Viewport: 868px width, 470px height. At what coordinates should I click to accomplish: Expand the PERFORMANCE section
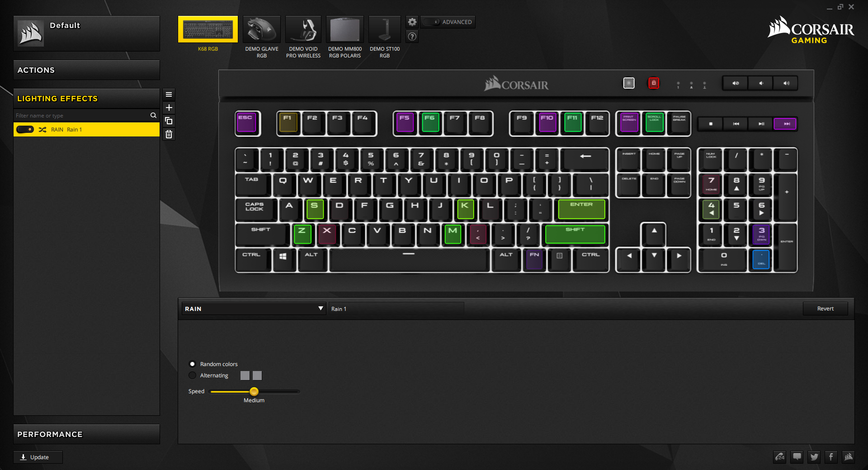click(x=86, y=434)
